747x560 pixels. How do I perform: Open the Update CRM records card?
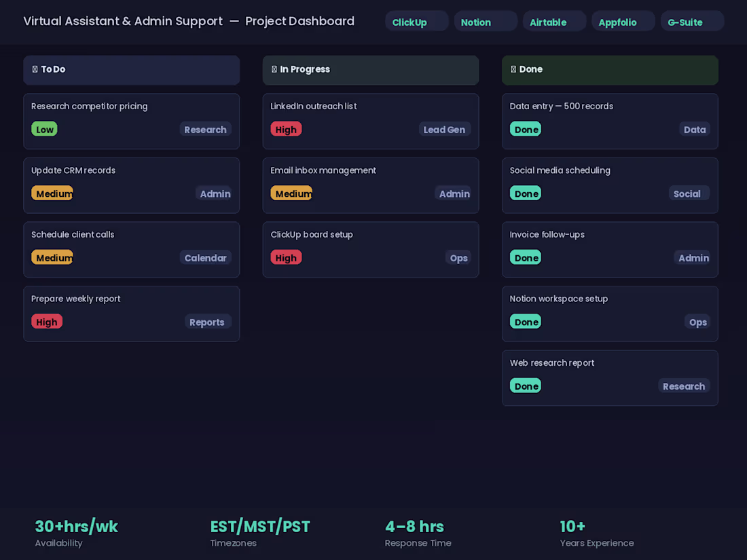point(132,186)
